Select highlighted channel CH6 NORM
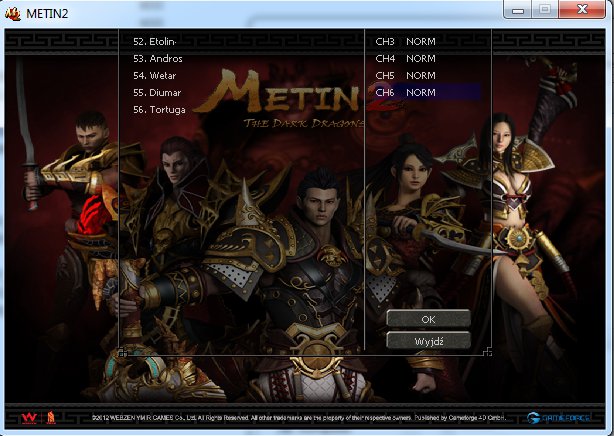614x436 pixels. [428, 92]
